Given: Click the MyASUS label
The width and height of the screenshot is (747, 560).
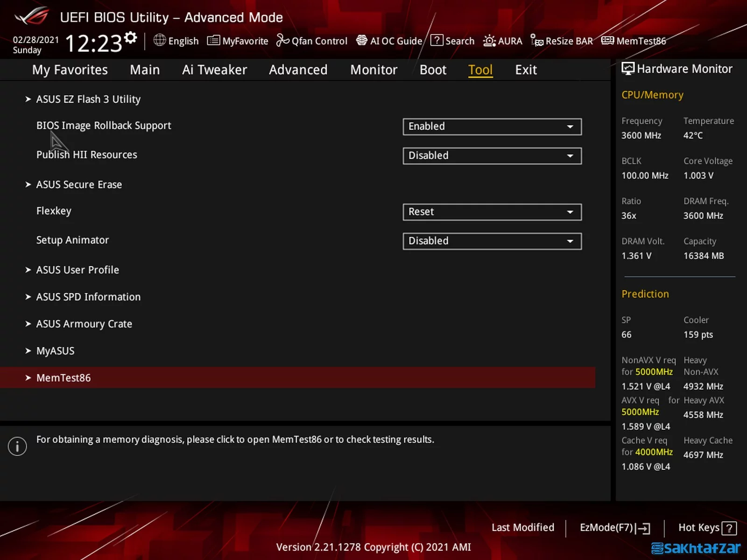Looking at the screenshot, I should (55, 351).
